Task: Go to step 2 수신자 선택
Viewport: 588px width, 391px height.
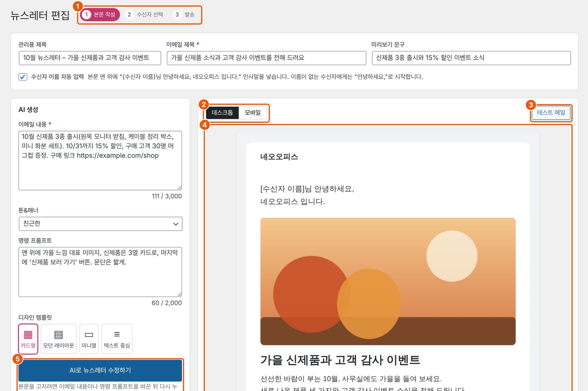Action: [x=145, y=15]
